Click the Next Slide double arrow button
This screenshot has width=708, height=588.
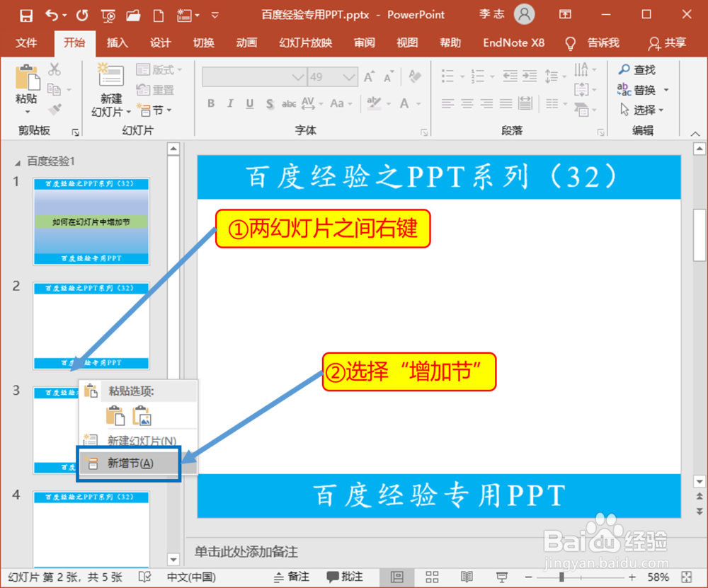coord(700,512)
